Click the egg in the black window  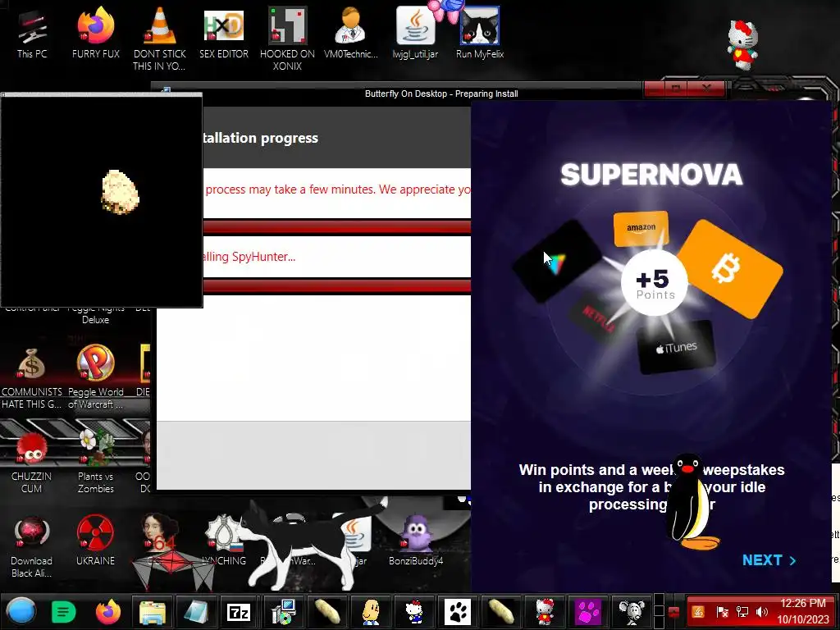(x=121, y=192)
